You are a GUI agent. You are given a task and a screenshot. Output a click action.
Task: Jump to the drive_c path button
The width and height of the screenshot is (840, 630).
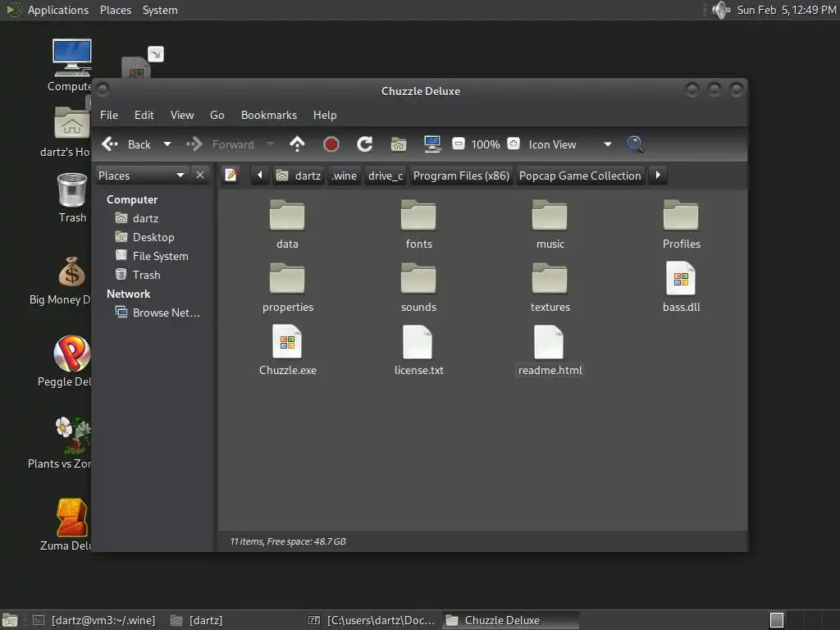tap(386, 176)
